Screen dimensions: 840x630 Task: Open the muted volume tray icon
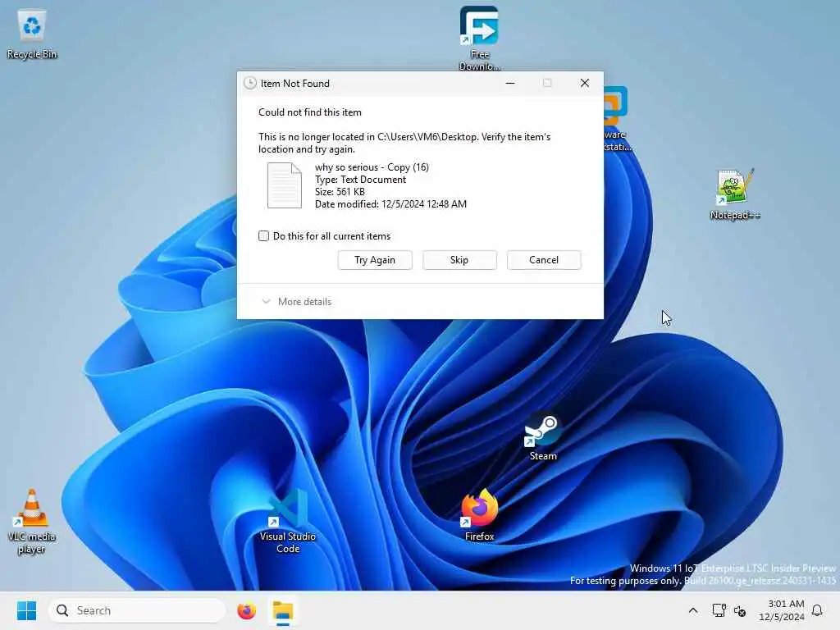click(x=740, y=610)
